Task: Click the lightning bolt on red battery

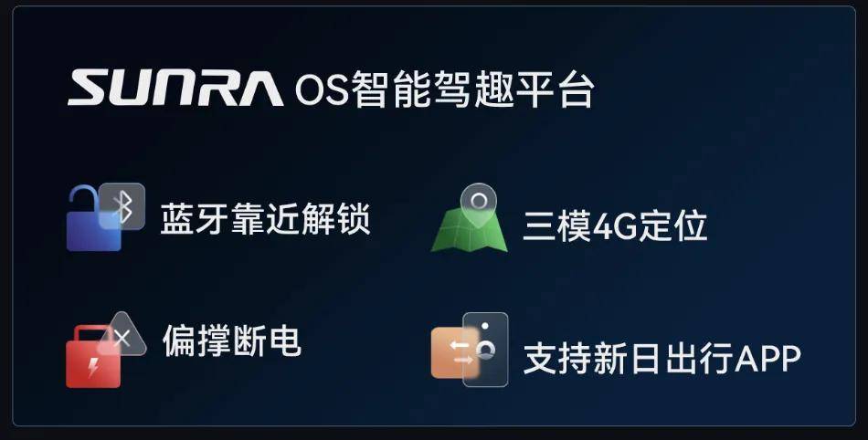Action: coord(93,366)
